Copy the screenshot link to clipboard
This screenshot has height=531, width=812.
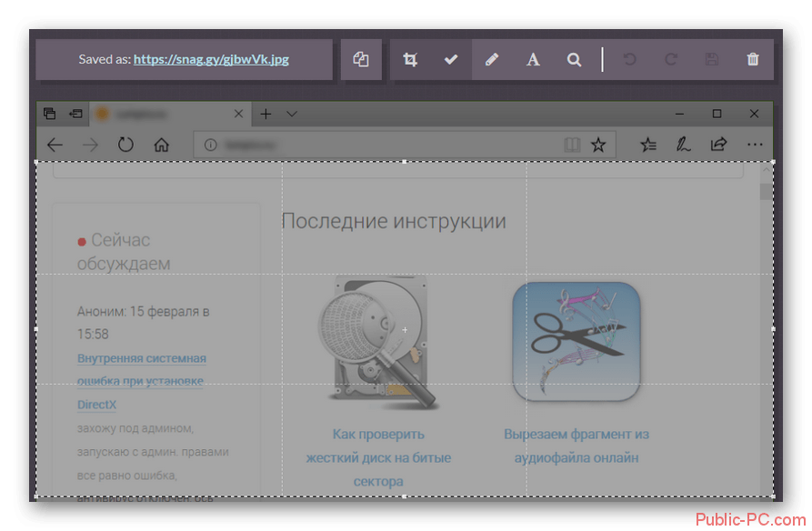[x=361, y=59]
